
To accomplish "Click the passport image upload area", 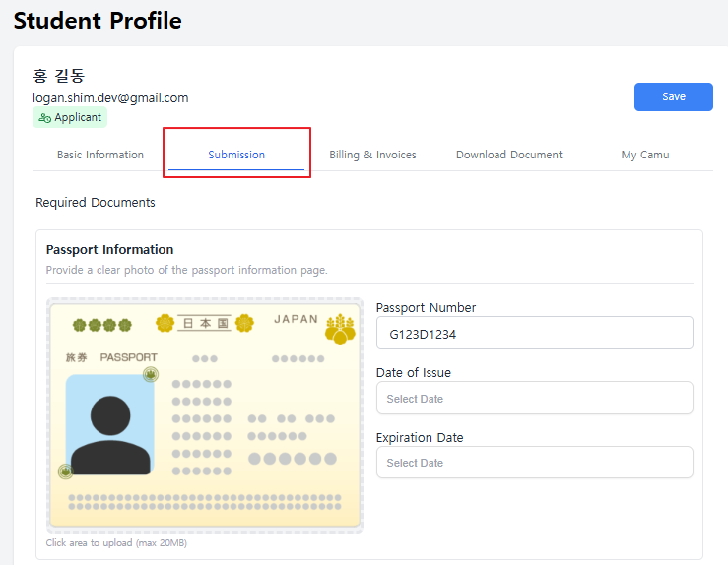I will click(205, 415).
